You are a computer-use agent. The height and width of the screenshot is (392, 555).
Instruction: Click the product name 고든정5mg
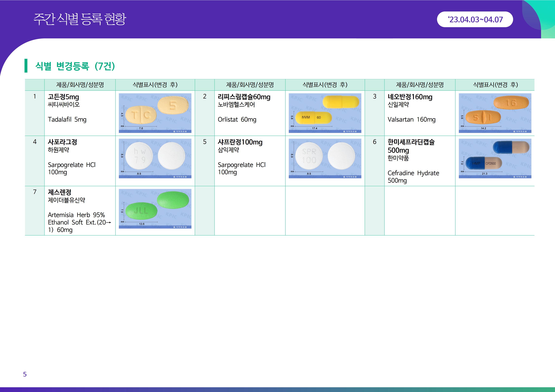tap(63, 97)
